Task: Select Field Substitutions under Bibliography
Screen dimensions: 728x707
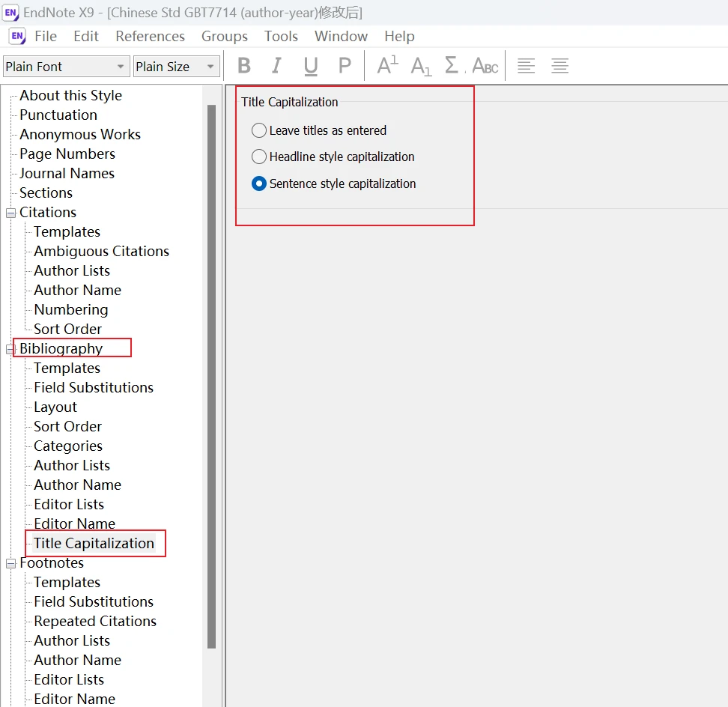Action: click(94, 388)
